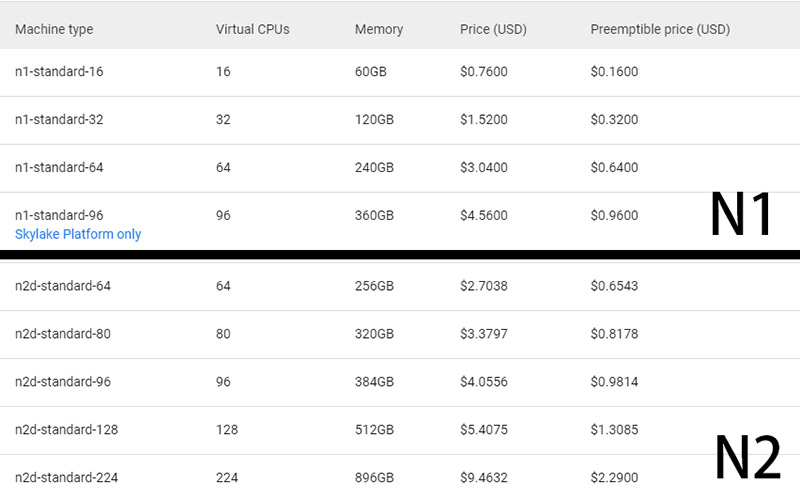Open the Skylake Platform only link
This screenshot has height=500, width=800.
tap(78, 234)
